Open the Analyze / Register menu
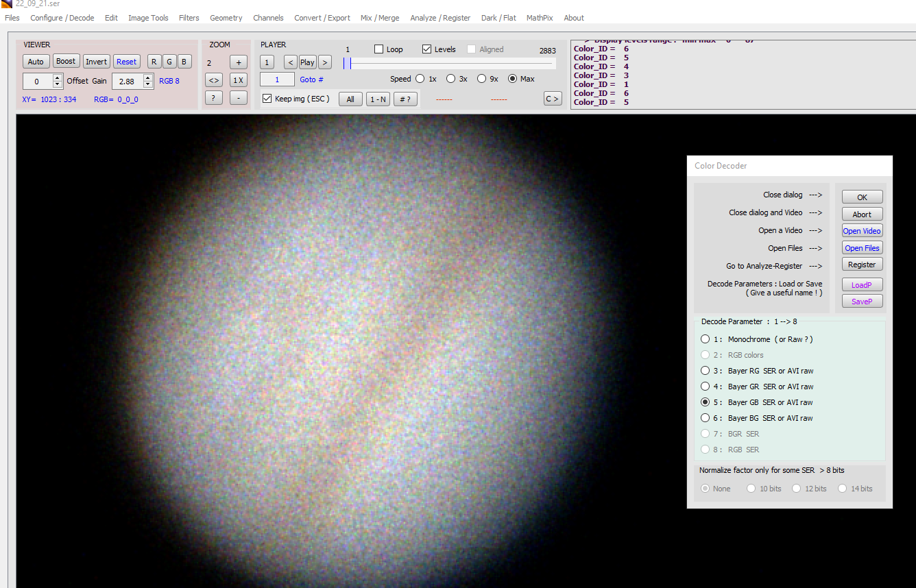916x588 pixels. pyautogui.click(x=440, y=18)
